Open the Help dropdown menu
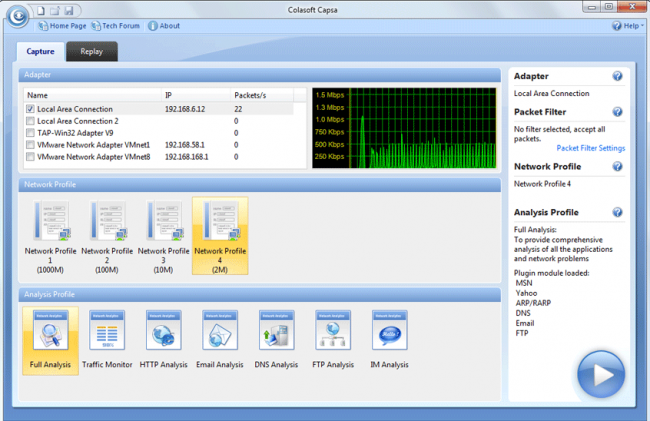The image size is (650, 421). pyautogui.click(x=630, y=26)
